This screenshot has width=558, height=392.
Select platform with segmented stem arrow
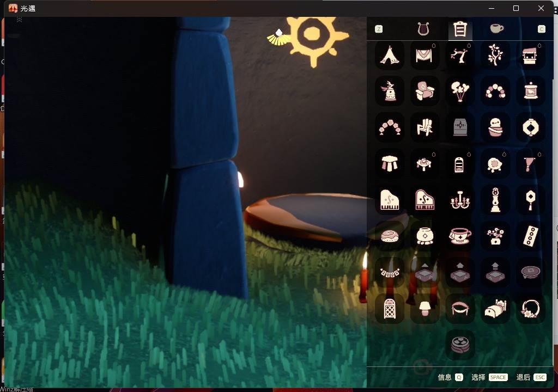(x=495, y=272)
